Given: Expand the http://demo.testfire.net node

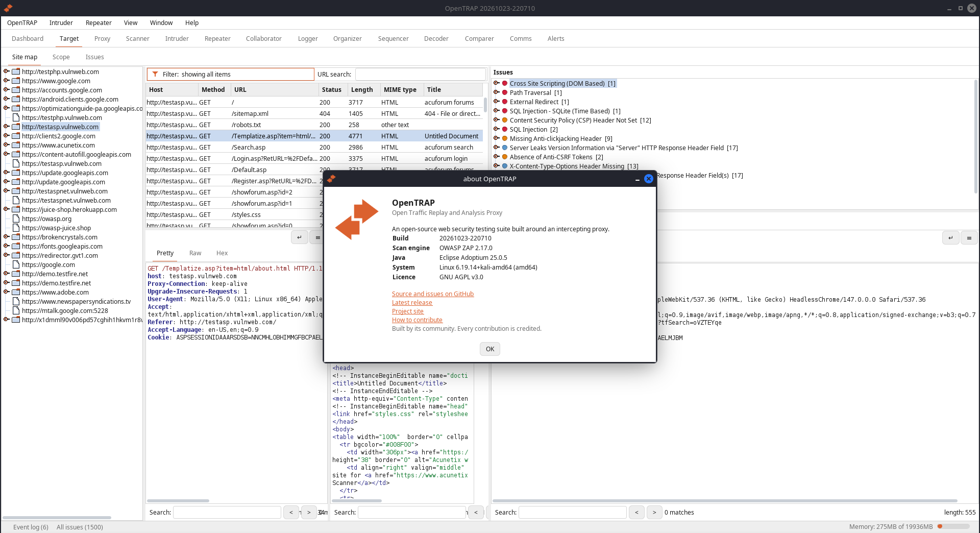Looking at the screenshot, I should (x=7, y=274).
